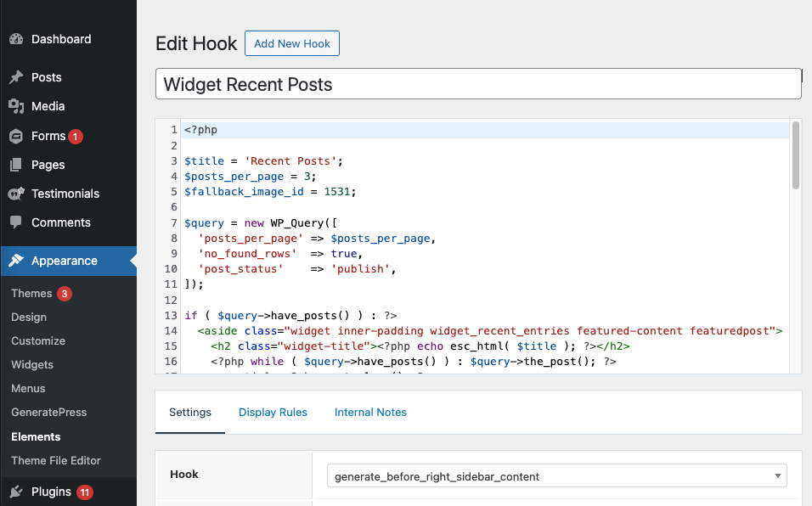This screenshot has width=812, height=506.
Task: Open Theme File Editor submenu link
Action: coord(56,460)
